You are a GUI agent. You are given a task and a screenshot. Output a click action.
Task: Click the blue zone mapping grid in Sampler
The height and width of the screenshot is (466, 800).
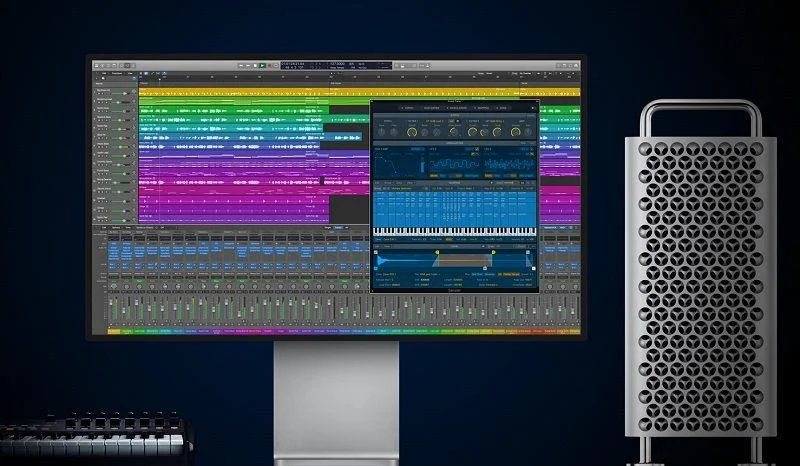coord(455,210)
